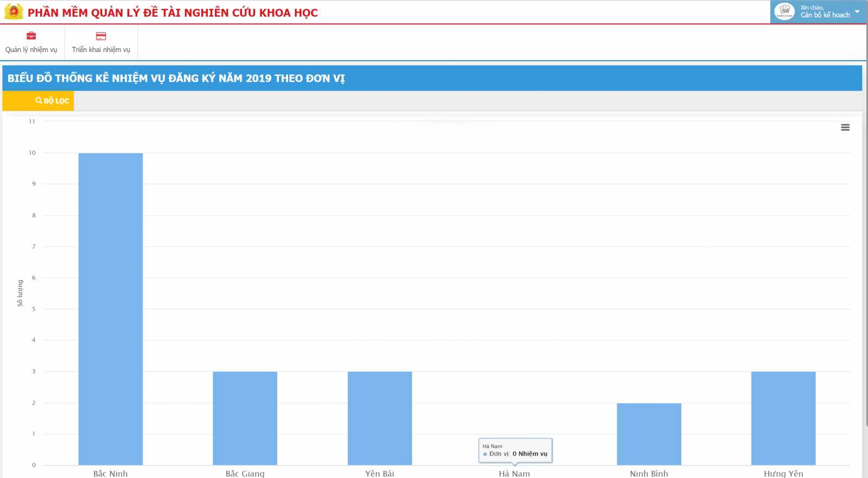Click the user avatar picture
This screenshot has height=478, width=868.
tap(784, 11)
